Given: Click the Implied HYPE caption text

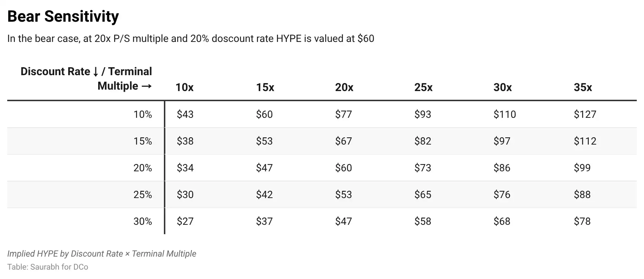Looking at the screenshot, I should coord(102,254).
